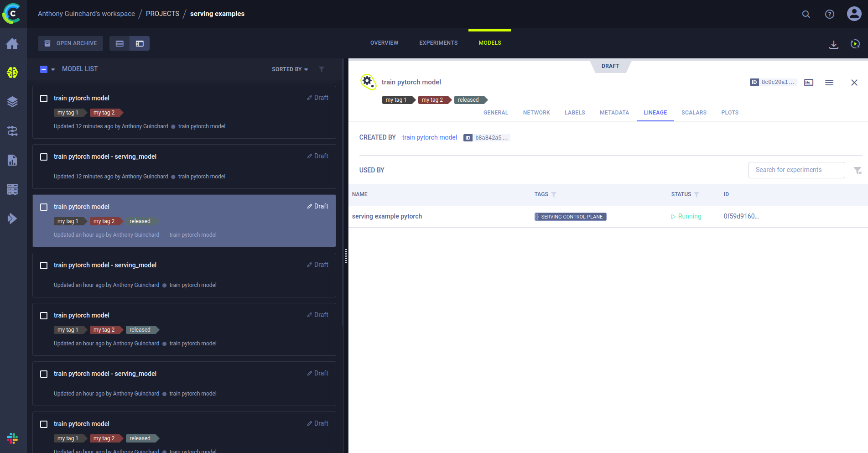Open the serving example pytorch experiment row
Viewport: 868px width, 453px height.
tap(608, 217)
